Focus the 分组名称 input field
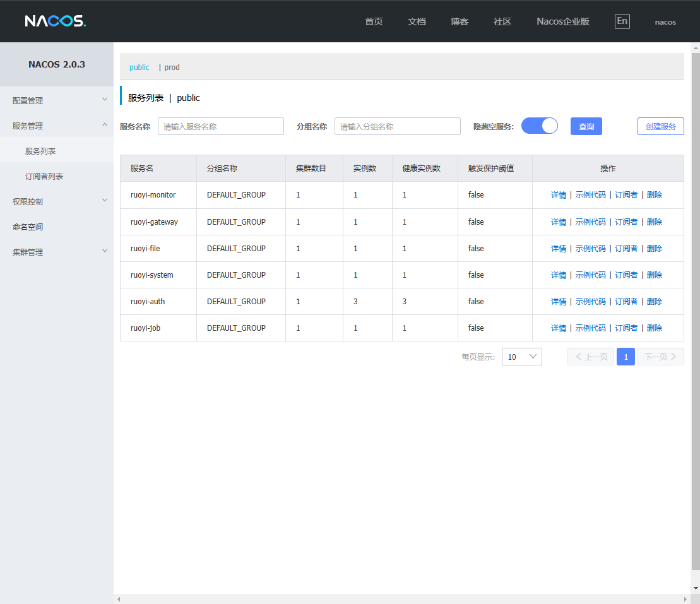Screen dimensions: 700x604 click(x=397, y=126)
